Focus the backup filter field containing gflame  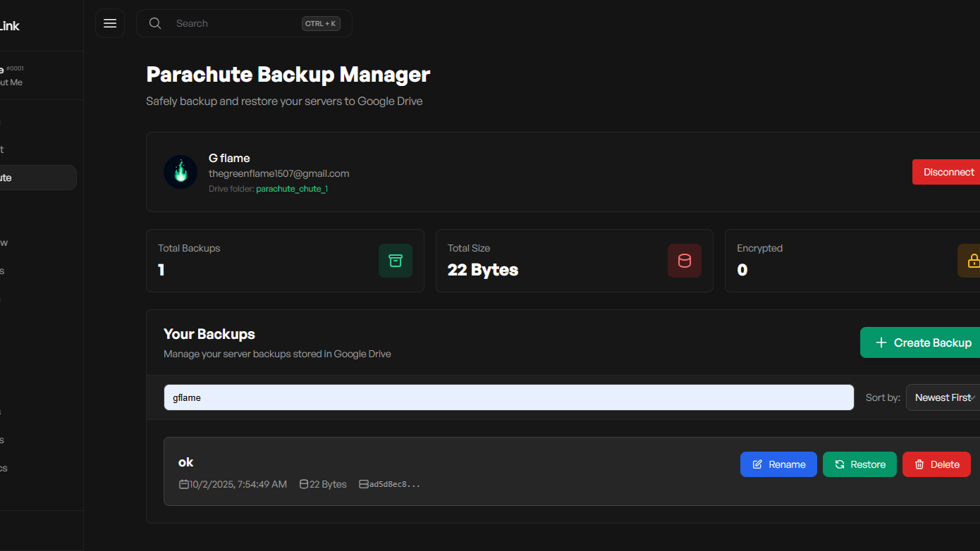(x=508, y=397)
